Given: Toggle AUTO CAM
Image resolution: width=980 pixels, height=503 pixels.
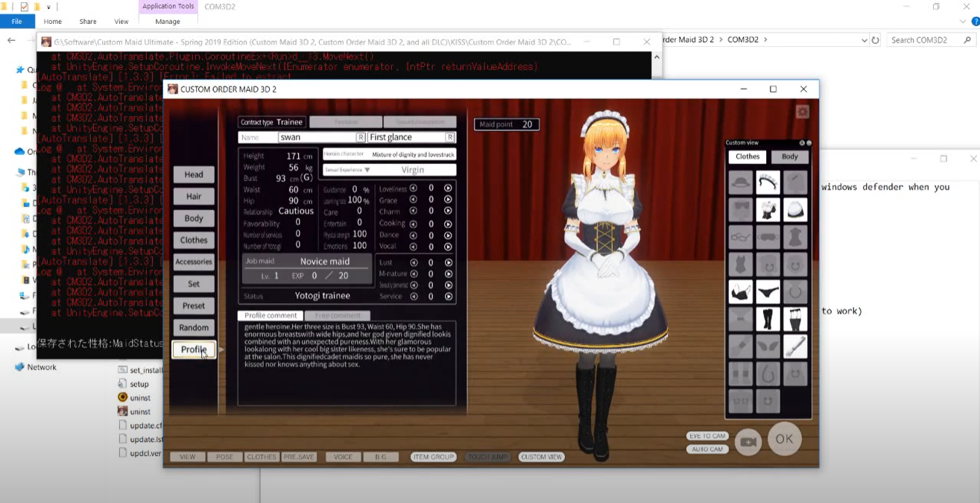Looking at the screenshot, I should click(x=707, y=449).
